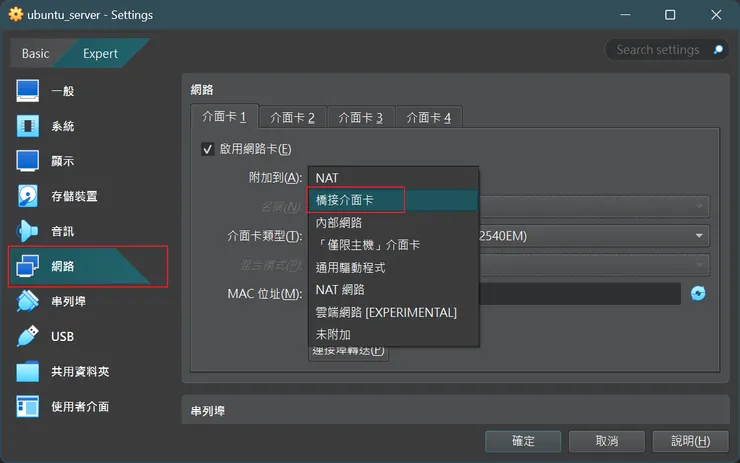The height and width of the screenshot is (463, 740).
Task: Select the 網路 (Network) icon in sidebar
Action: point(27,266)
